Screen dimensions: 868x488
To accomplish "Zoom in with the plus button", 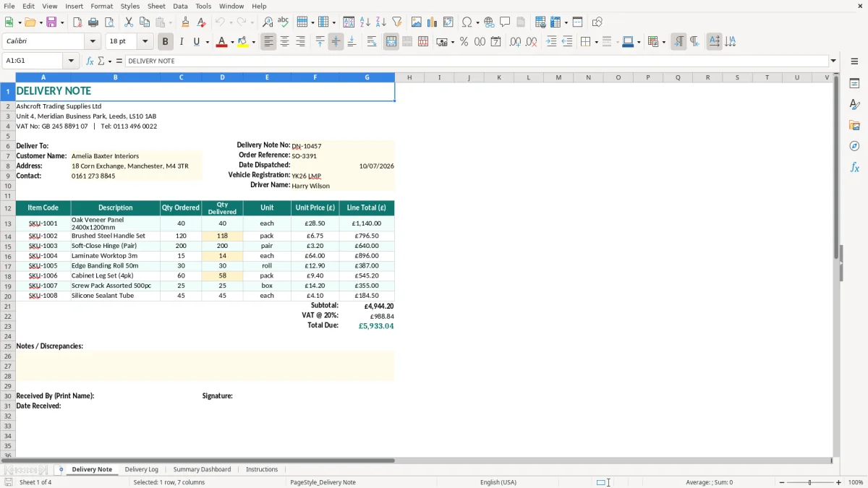I will (x=839, y=482).
